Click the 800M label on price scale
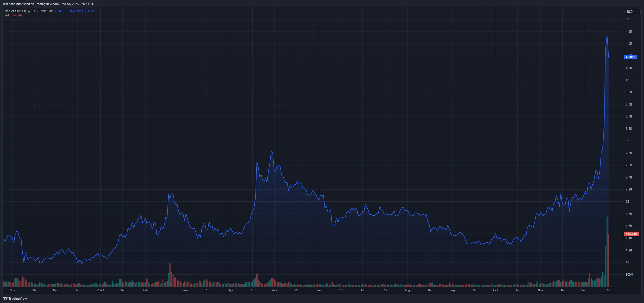The width and height of the screenshot is (644, 303). tap(629, 274)
